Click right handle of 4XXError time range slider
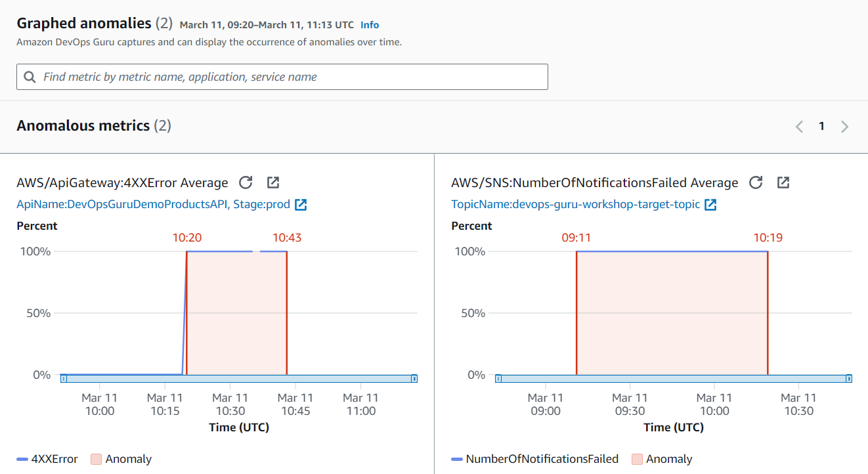Viewport: 868px width, 474px height. click(x=414, y=378)
